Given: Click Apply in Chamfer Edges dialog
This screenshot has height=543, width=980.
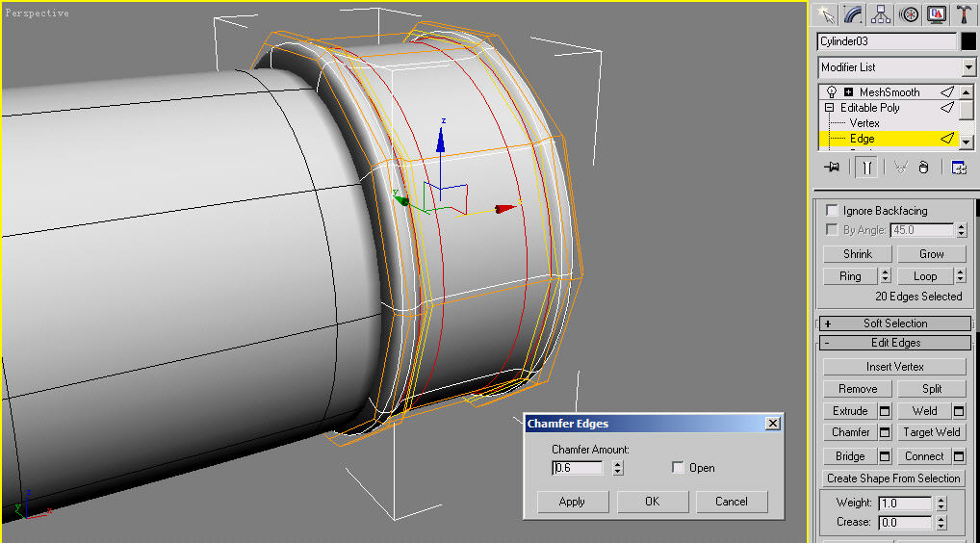Looking at the screenshot, I should pos(572,502).
